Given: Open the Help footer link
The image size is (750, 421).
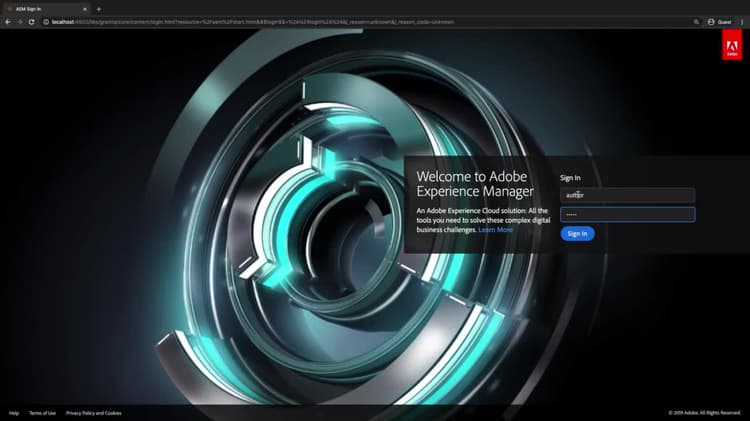Looking at the screenshot, I should (14, 413).
